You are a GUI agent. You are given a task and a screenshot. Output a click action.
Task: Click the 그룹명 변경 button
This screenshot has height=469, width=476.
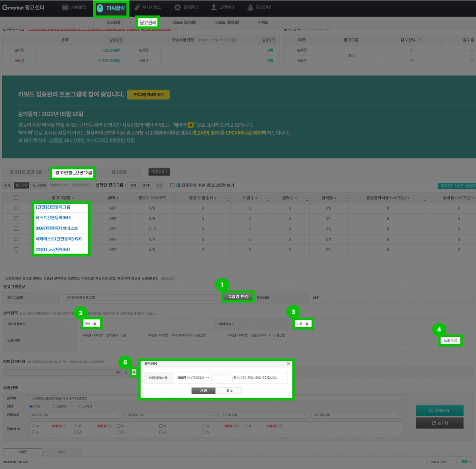click(x=238, y=296)
